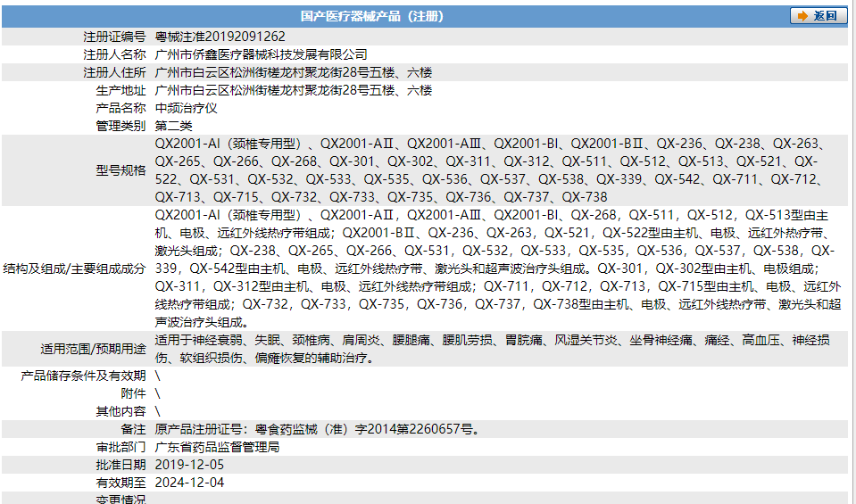
Task: Click the 注册人住所 label
Action: tap(114, 72)
